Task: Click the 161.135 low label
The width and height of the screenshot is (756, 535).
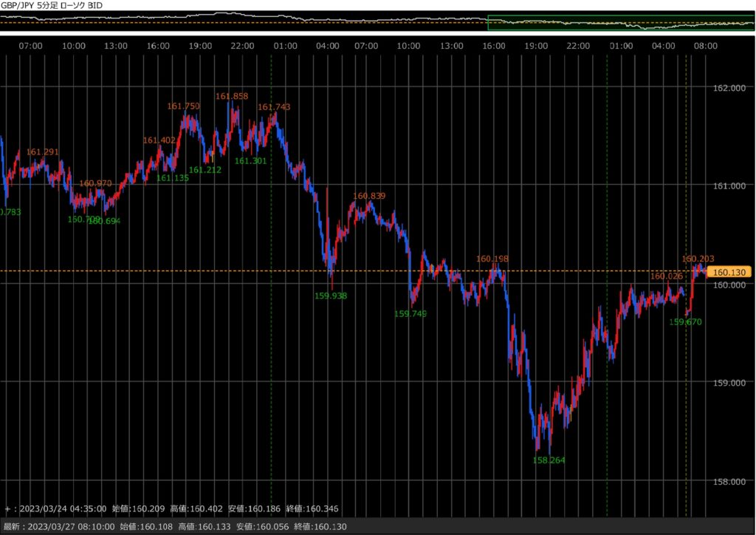Action: 173,178
